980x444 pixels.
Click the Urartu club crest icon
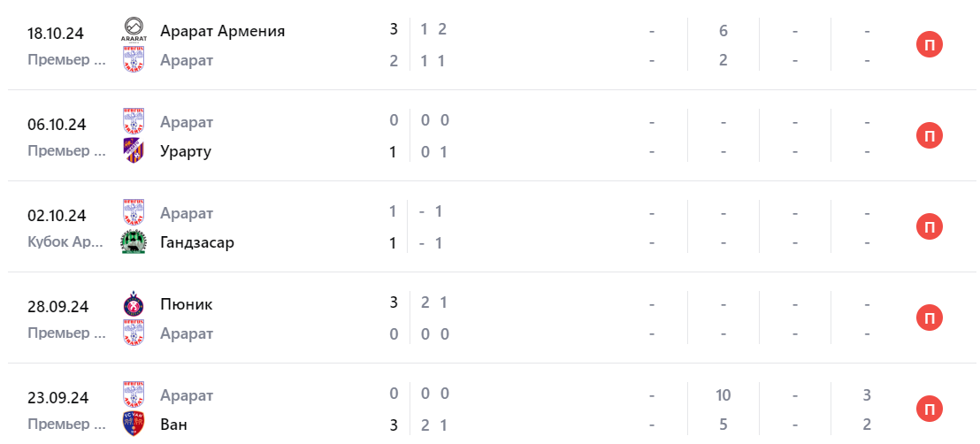click(x=134, y=150)
